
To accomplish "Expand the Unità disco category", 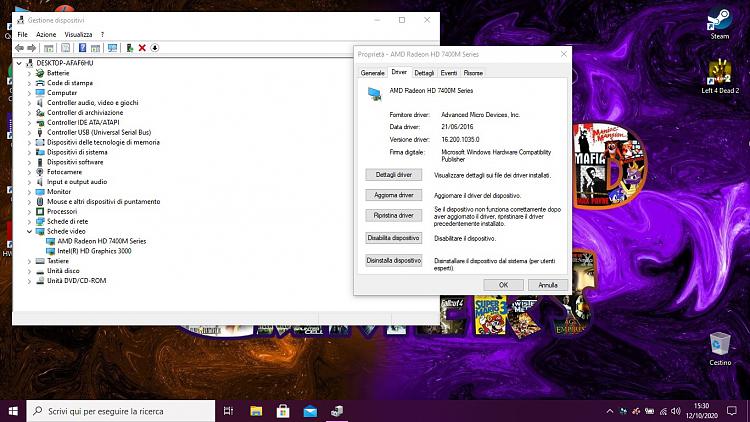I will coord(29,271).
